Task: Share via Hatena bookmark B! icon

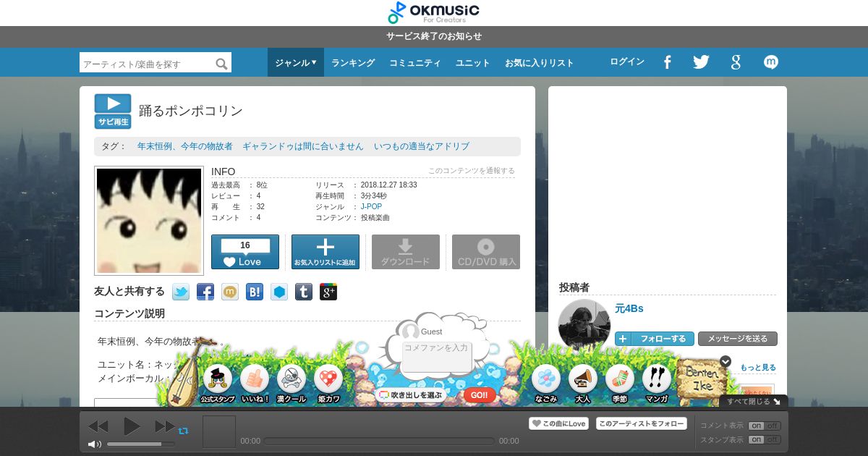Action: [x=255, y=292]
